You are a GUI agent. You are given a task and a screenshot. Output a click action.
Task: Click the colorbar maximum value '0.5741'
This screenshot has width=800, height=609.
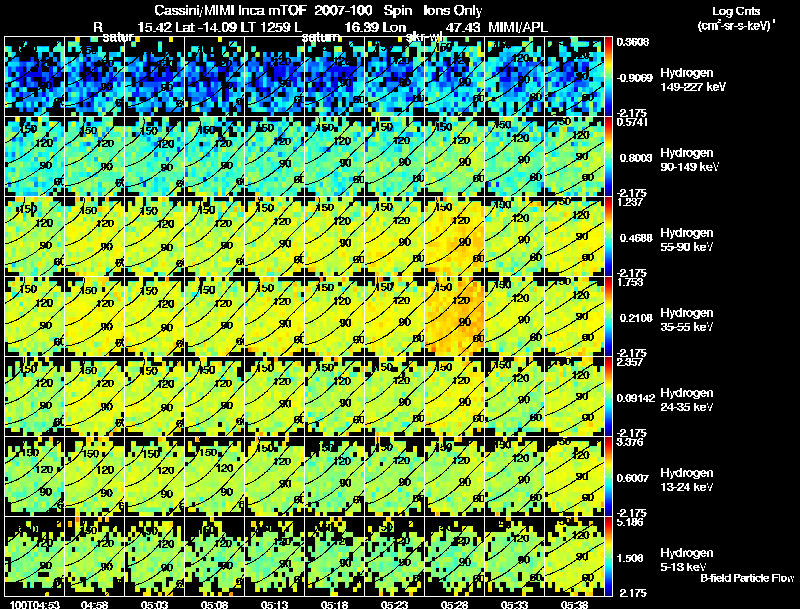pos(632,122)
